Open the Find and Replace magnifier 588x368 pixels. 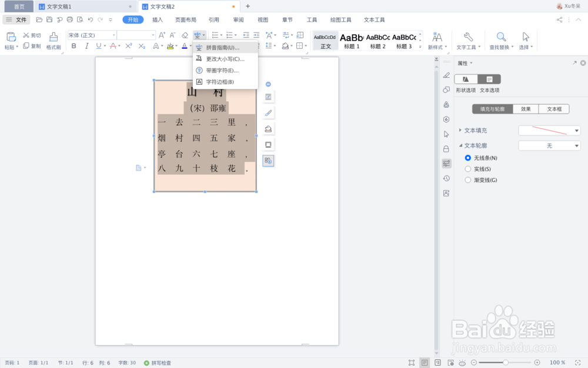tap(501, 37)
